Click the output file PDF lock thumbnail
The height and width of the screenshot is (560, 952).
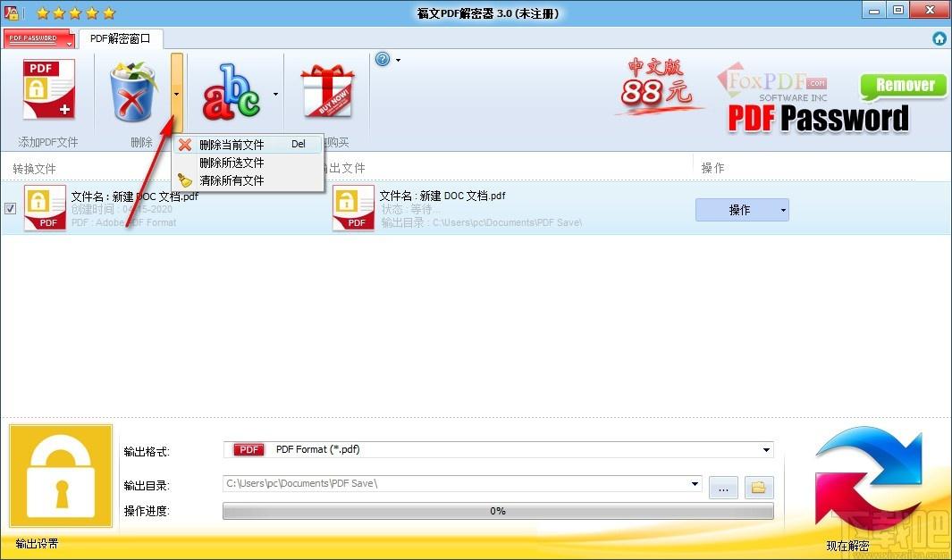(353, 207)
